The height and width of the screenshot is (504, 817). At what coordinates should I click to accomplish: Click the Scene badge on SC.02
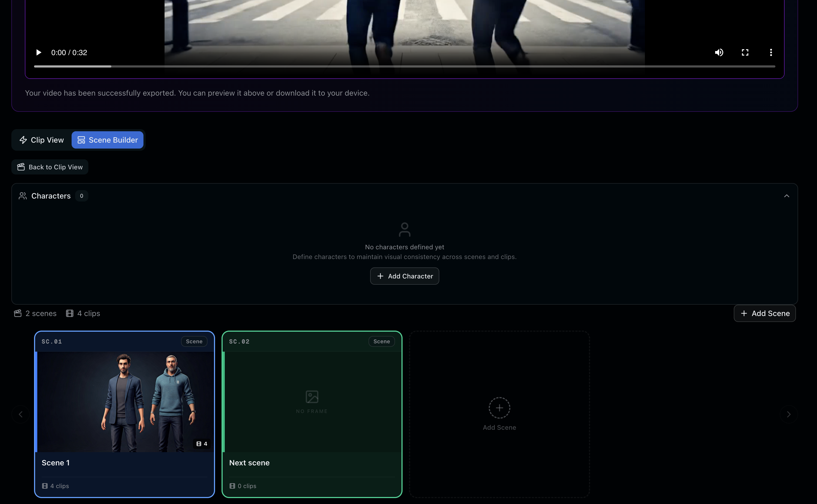pyautogui.click(x=382, y=341)
